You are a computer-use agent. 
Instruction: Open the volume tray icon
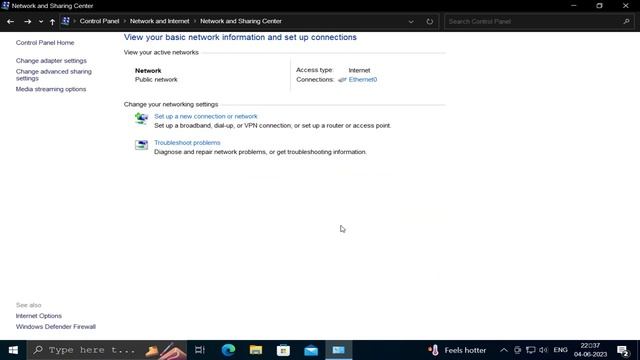[543, 350]
